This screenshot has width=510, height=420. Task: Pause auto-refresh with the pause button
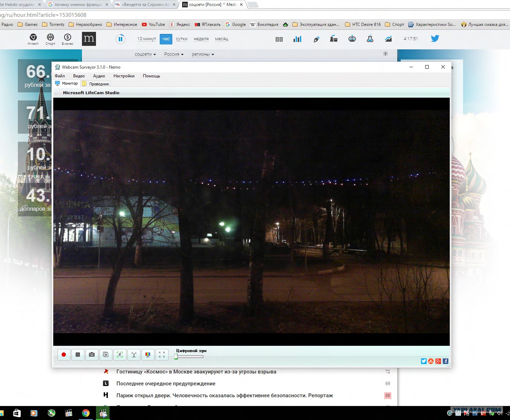[x=120, y=39]
